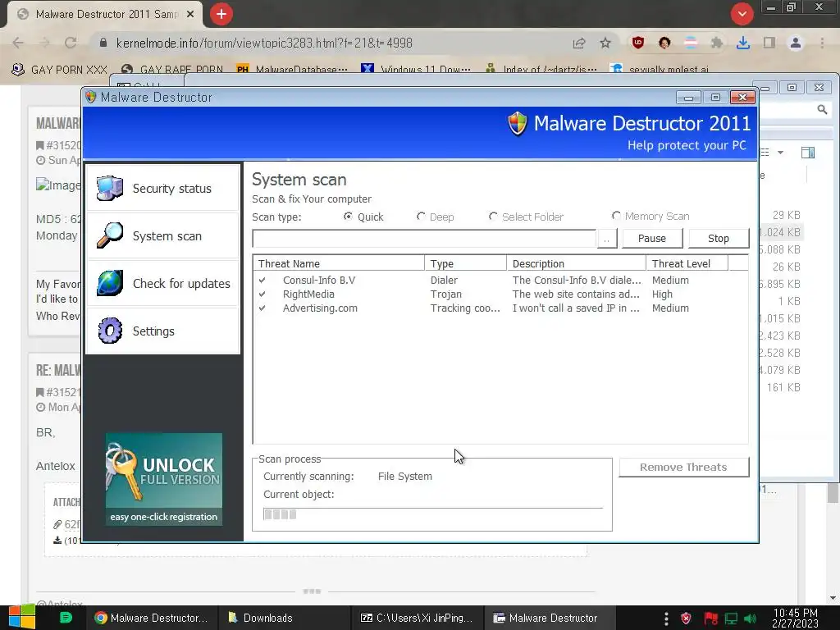
Task: Sort by the Threat Level column
Action: [687, 263]
